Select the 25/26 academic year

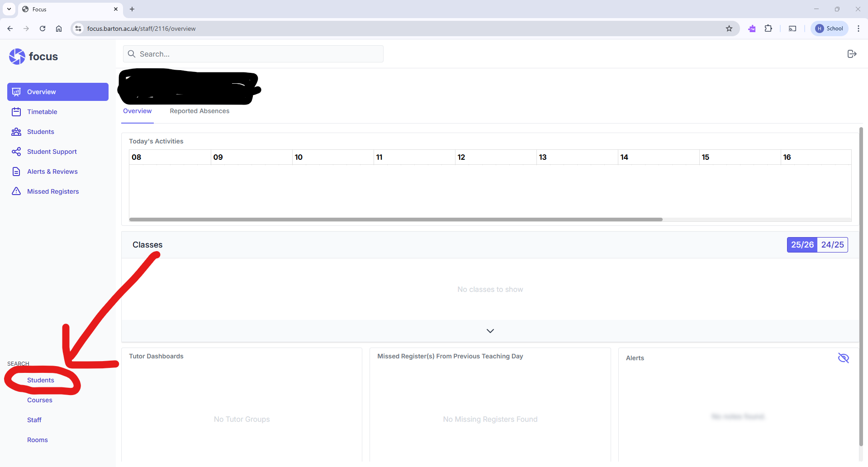click(802, 245)
